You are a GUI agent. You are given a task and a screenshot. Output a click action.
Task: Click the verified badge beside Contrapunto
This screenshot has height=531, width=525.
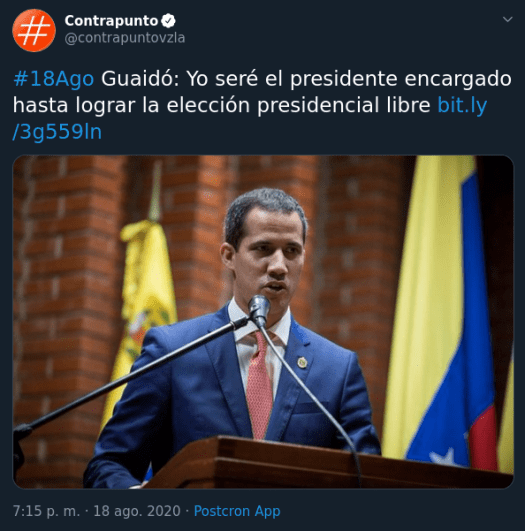click(168, 21)
